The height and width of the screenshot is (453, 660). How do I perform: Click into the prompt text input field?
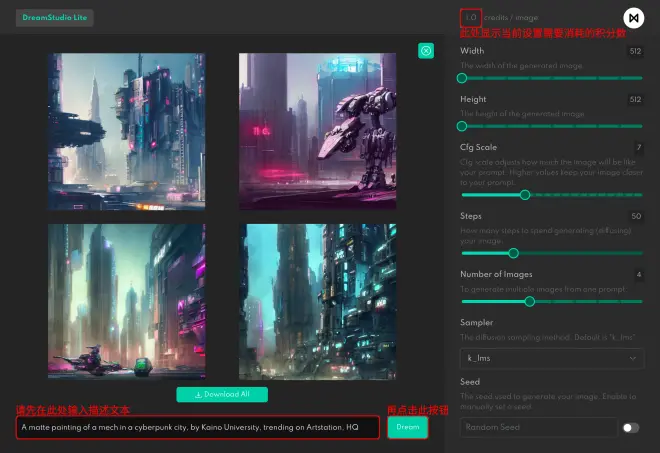coord(198,427)
